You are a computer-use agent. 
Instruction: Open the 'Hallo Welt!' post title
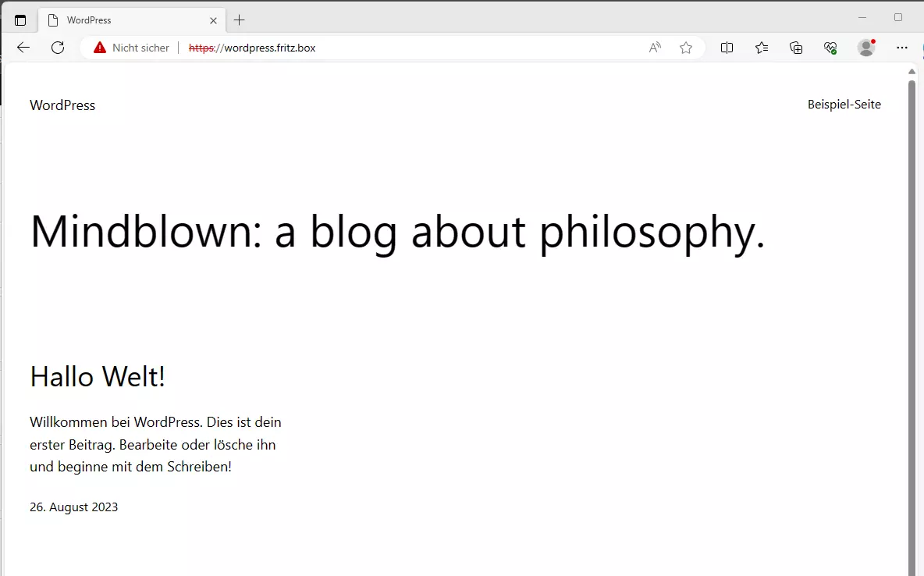[x=98, y=376]
